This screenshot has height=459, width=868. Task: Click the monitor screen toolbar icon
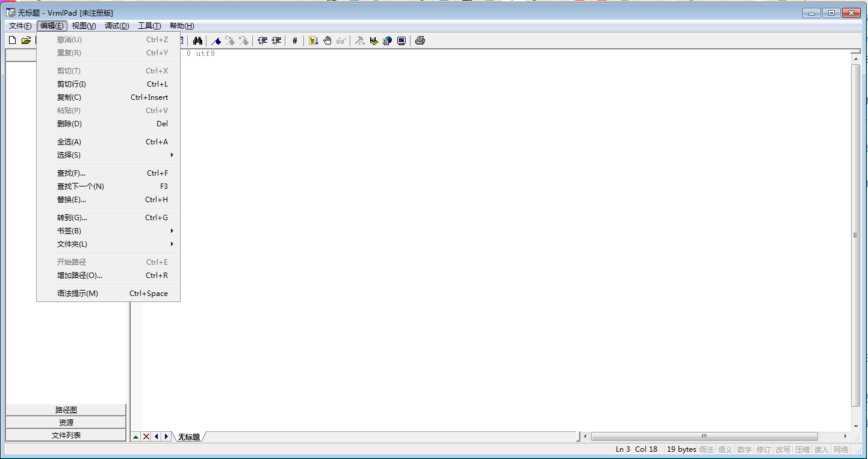click(401, 40)
